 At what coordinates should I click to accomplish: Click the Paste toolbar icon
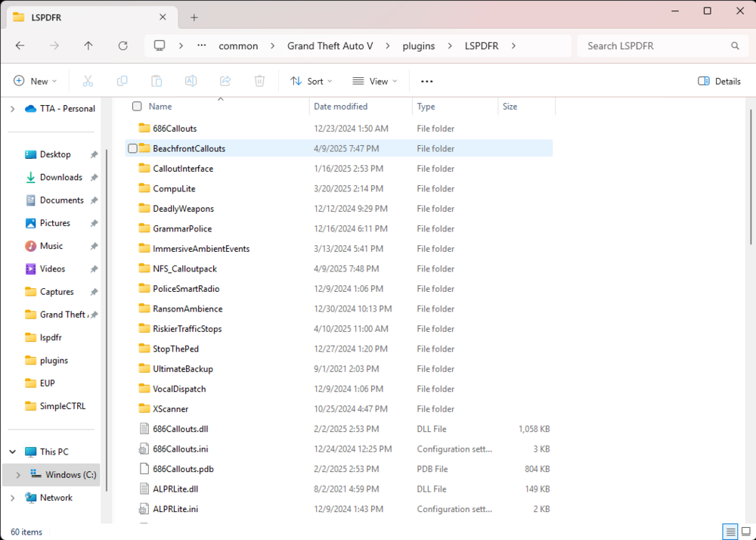(x=156, y=81)
